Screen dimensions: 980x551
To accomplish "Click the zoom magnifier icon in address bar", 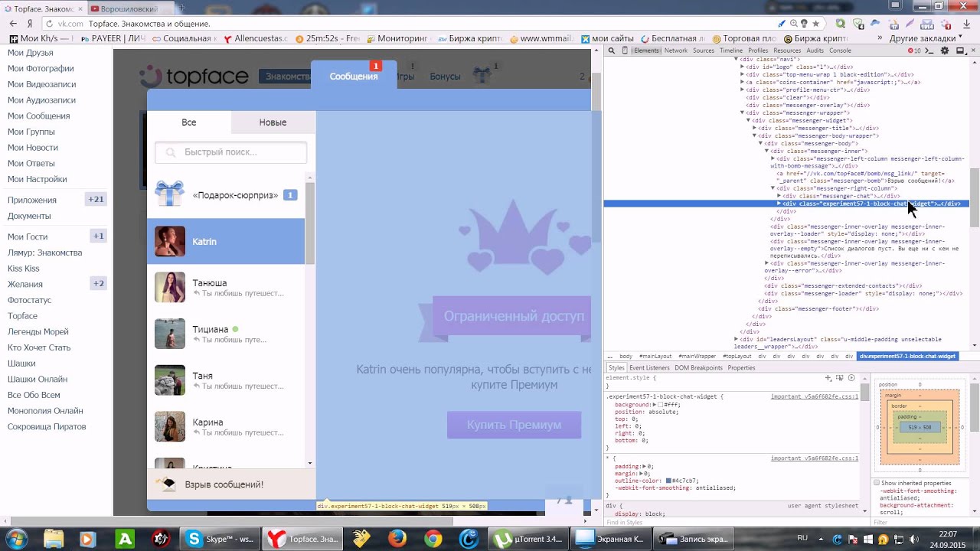I will [x=794, y=24].
